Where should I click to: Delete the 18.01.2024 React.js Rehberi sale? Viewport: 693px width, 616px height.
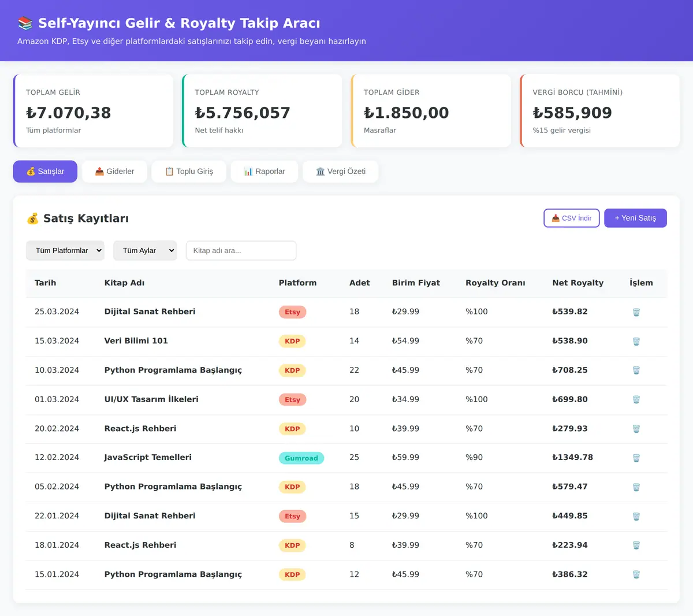click(636, 546)
